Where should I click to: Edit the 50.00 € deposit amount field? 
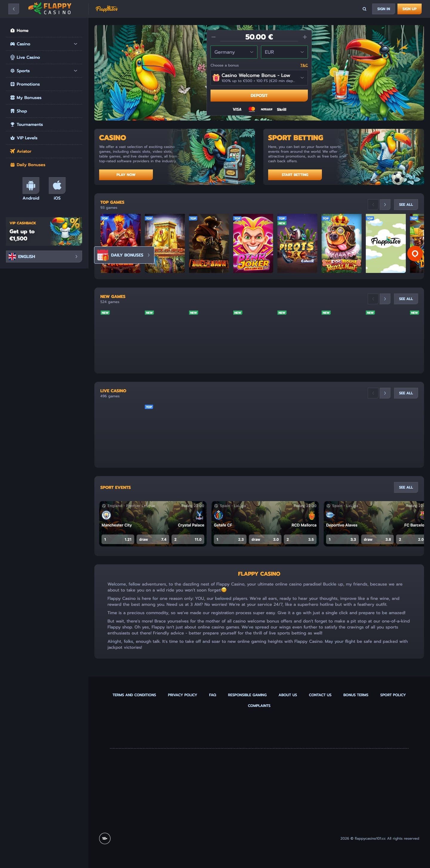(259, 37)
